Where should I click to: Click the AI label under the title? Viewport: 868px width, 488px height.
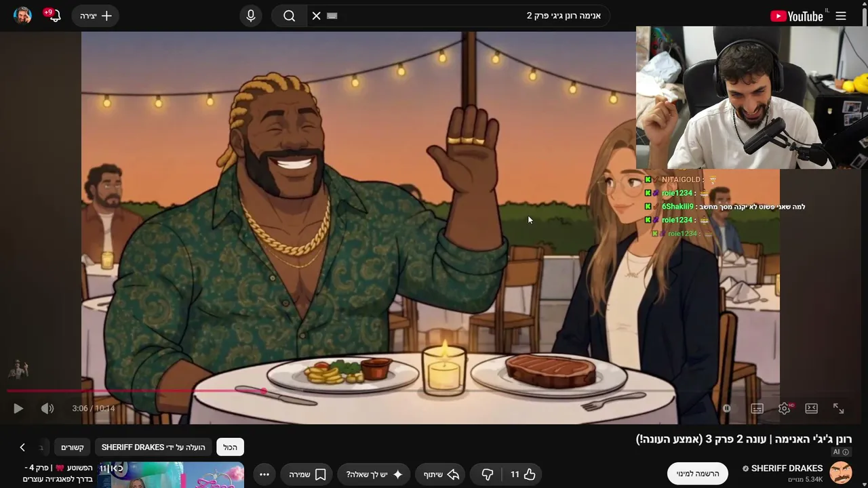coord(841,452)
